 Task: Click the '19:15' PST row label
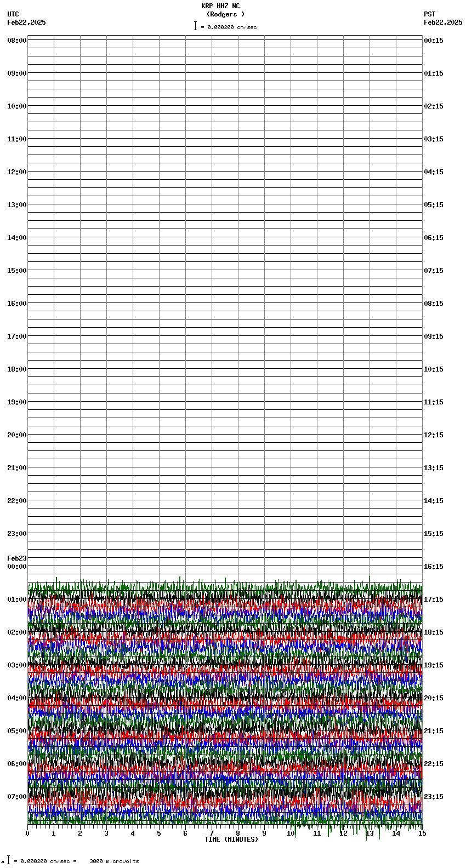(x=434, y=665)
